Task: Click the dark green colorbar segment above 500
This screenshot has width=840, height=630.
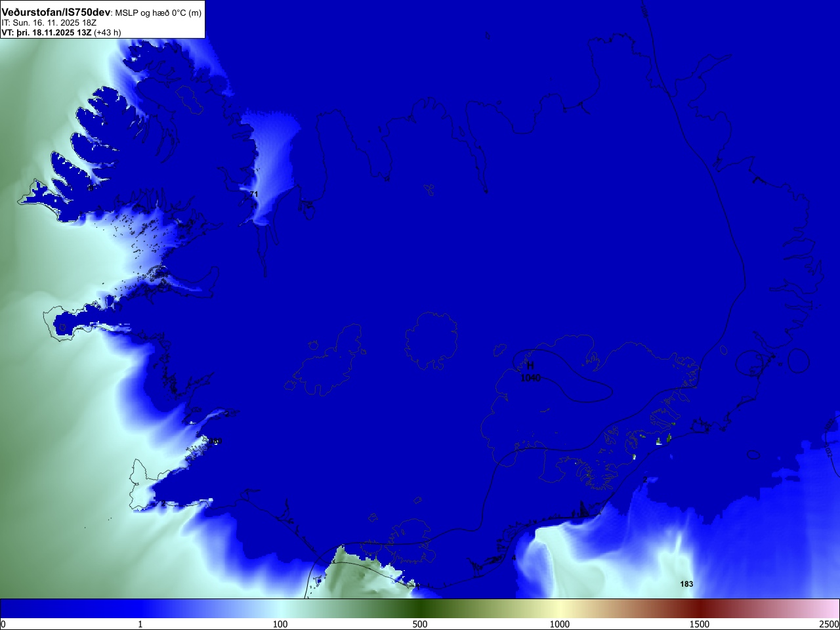Action: tap(420, 608)
